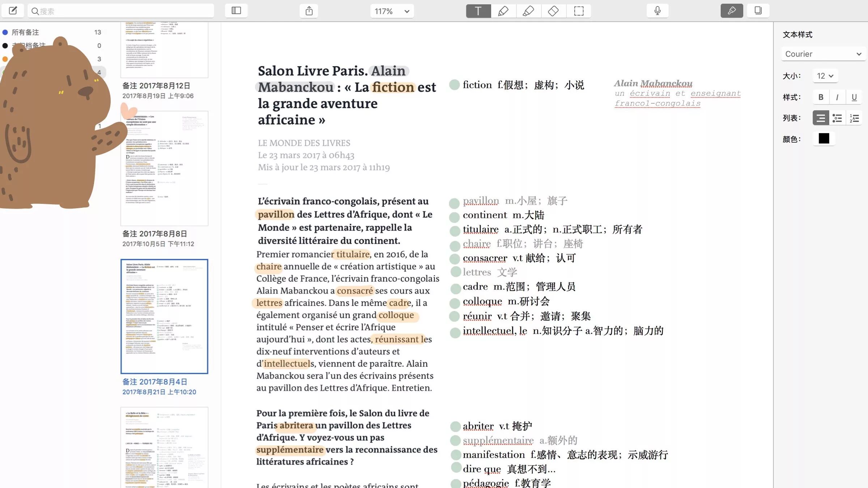Click the black text color swatch
The image size is (868, 488).
coord(824,139)
